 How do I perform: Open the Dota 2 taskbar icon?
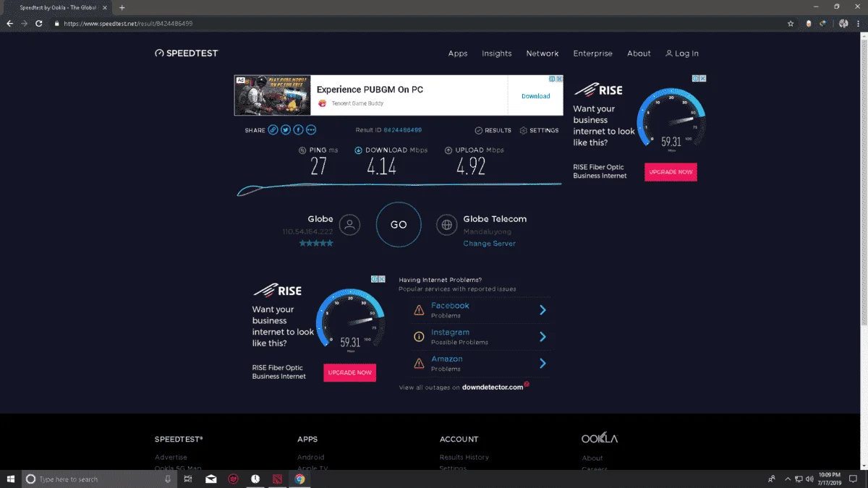click(277, 479)
